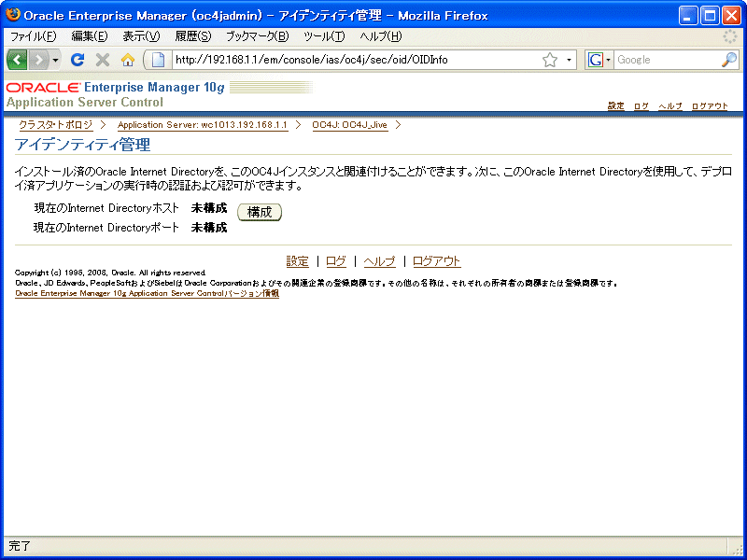Open the Google search engine selector
Screen dimensions: 747x560
coord(599,60)
